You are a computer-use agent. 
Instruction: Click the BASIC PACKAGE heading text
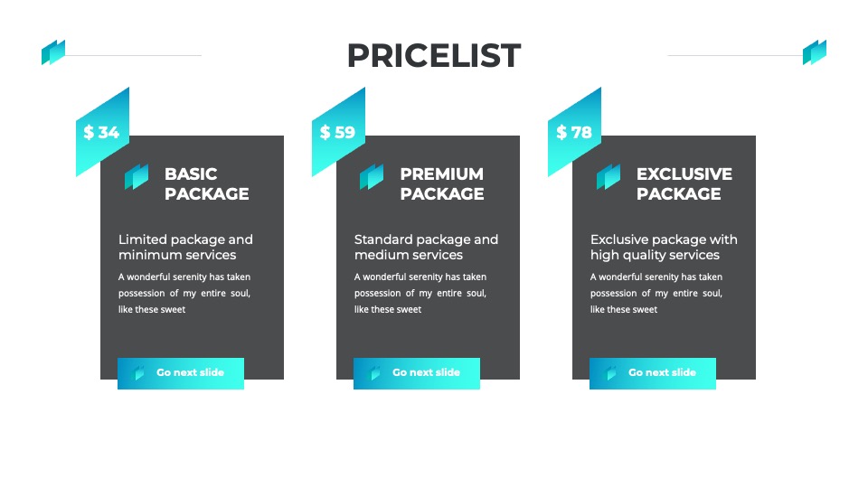[x=206, y=183]
